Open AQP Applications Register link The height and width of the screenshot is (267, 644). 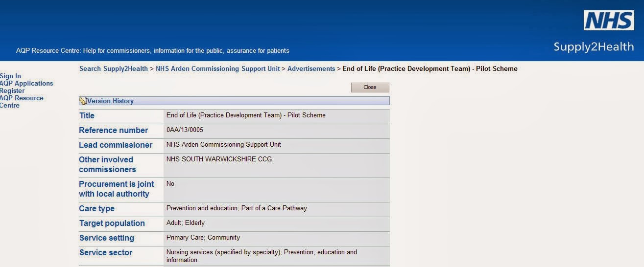coord(26,87)
